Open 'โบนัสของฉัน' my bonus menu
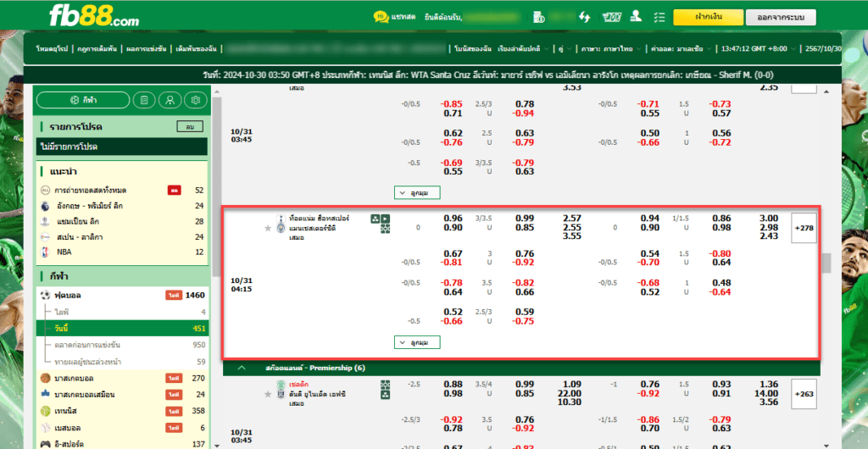868x449 pixels. tap(473, 48)
